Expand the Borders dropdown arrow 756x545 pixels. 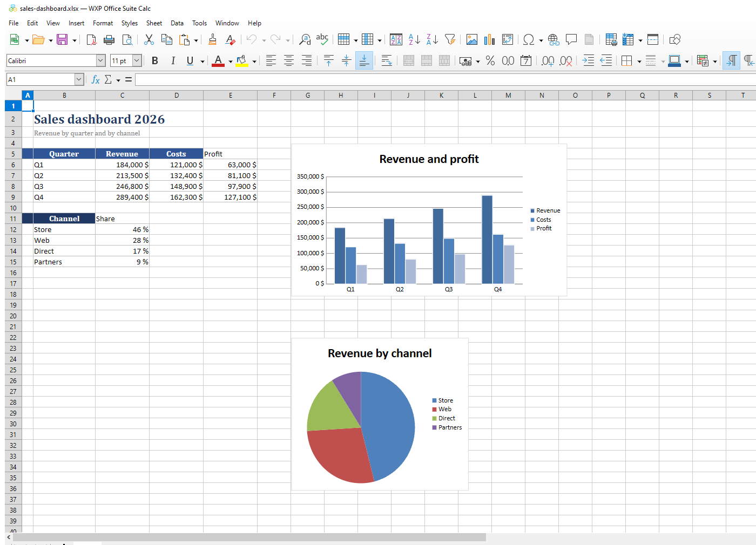pyautogui.click(x=639, y=62)
